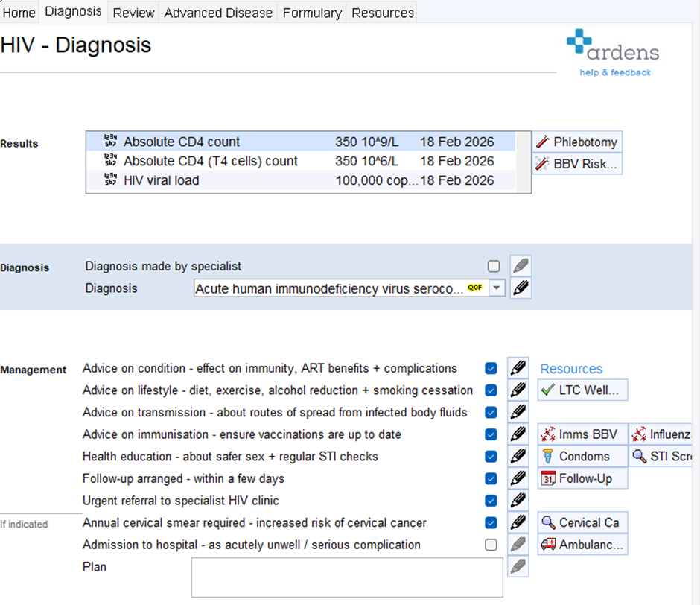
Task: Click pencil icon for Health education row
Action: coord(518,456)
